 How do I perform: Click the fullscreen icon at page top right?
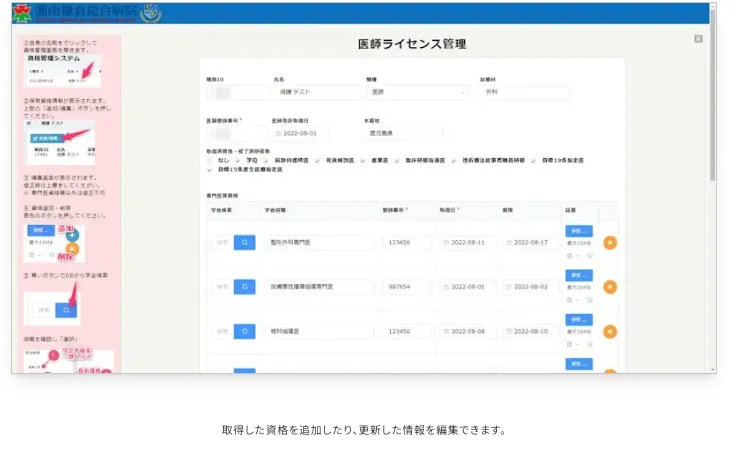pyautogui.click(x=698, y=39)
